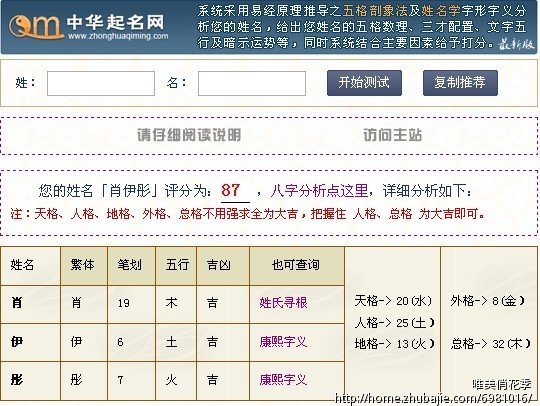Viewport: 540px width, 406px height.
Task: Click the www.zhonghuaqiming.com URL text
Action: click(118, 36)
